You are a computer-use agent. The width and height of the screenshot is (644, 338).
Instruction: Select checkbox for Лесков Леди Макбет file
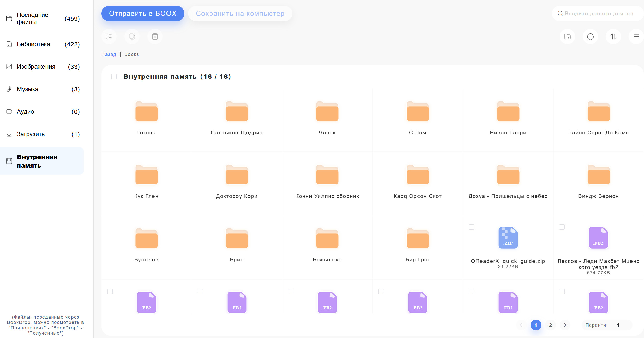562,227
